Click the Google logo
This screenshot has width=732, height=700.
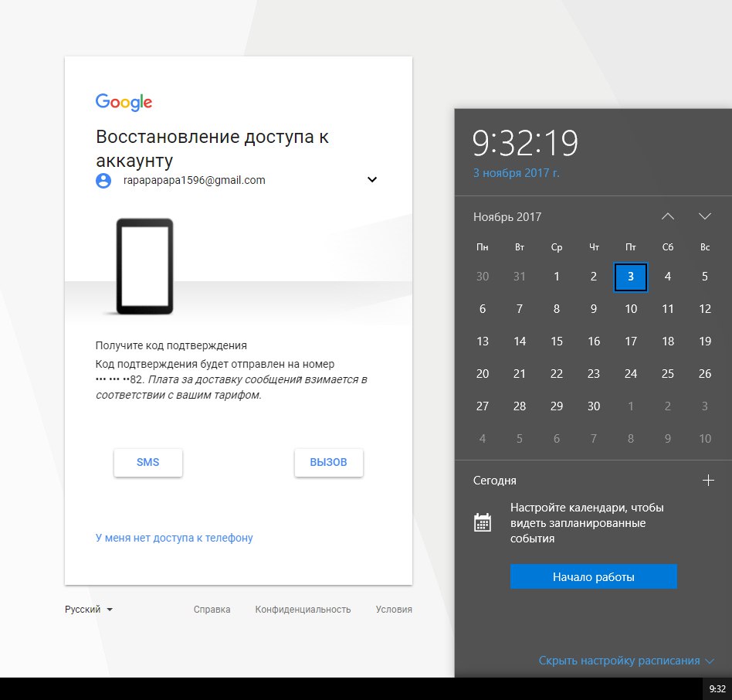click(124, 102)
